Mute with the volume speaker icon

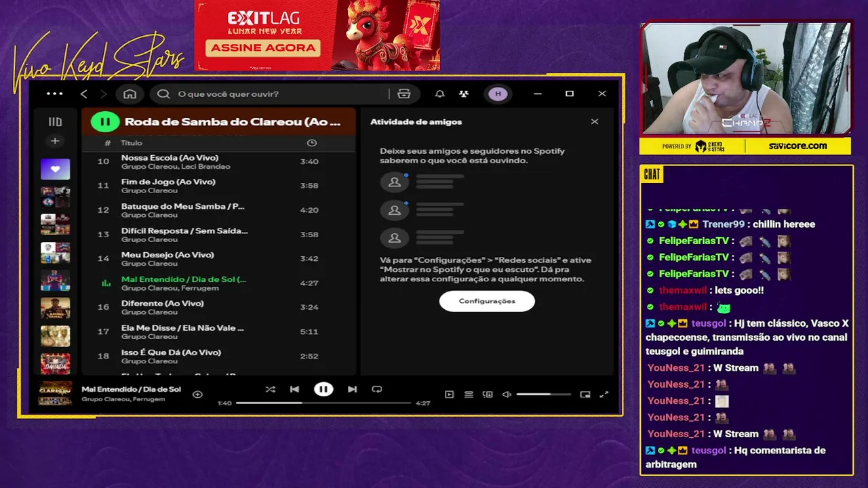tap(507, 394)
